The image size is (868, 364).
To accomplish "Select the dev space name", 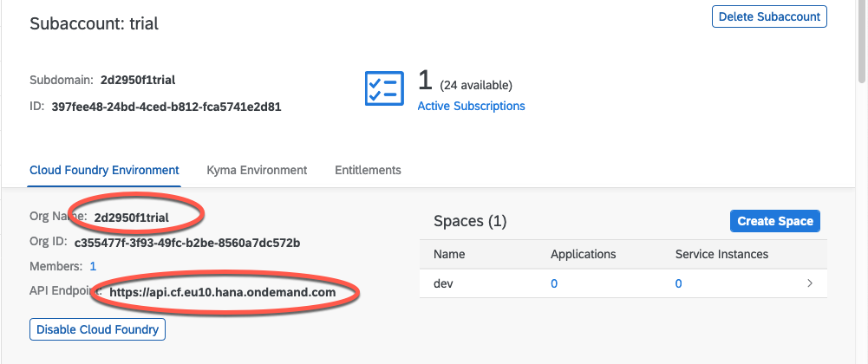I will pyautogui.click(x=443, y=283).
